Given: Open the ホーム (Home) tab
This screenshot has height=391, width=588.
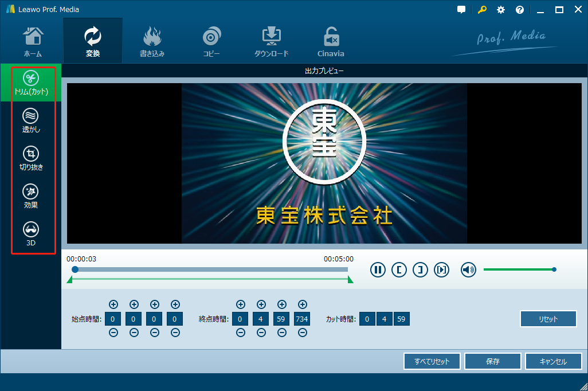Looking at the screenshot, I should pos(33,41).
